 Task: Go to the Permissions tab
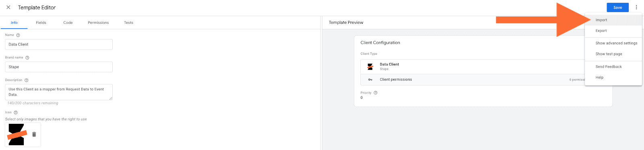[x=98, y=23]
